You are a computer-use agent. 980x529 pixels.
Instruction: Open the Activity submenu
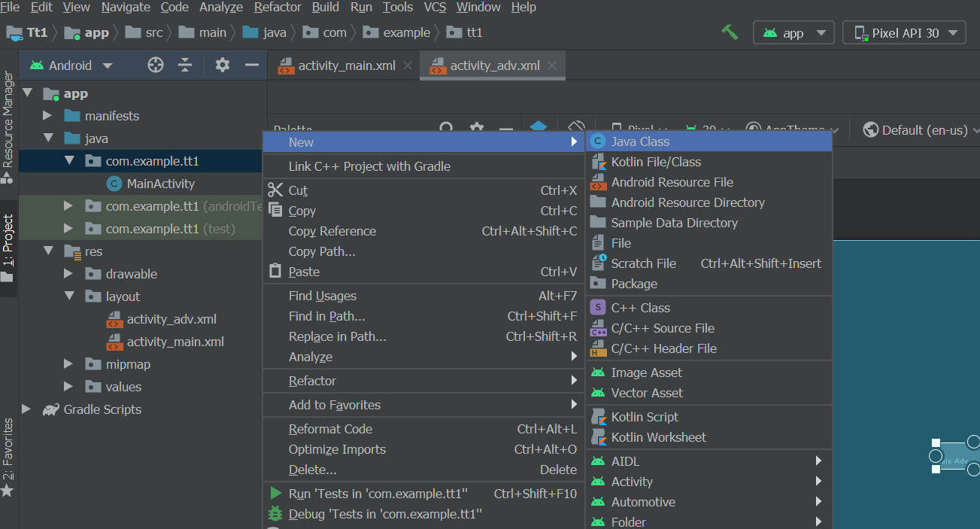point(708,482)
